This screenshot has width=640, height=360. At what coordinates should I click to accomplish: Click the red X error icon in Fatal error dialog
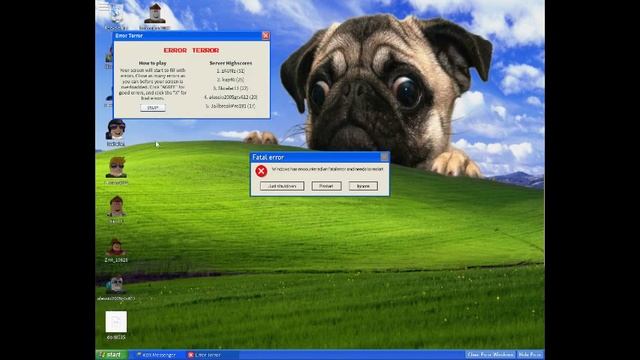(x=261, y=171)
